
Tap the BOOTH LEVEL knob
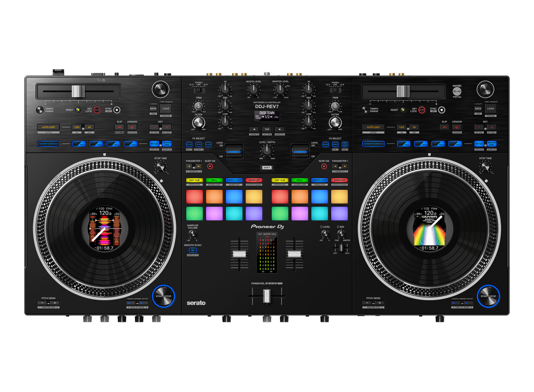[x=253, y=90]
